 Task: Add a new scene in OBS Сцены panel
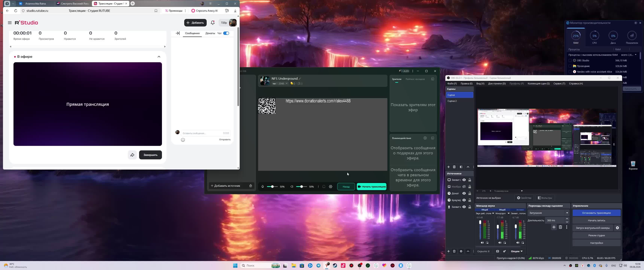click(x=449, y=167)
